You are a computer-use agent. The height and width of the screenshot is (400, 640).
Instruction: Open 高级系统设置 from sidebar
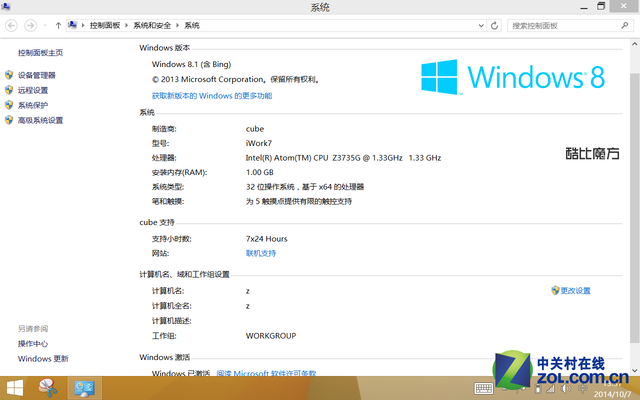coord(40,120)
